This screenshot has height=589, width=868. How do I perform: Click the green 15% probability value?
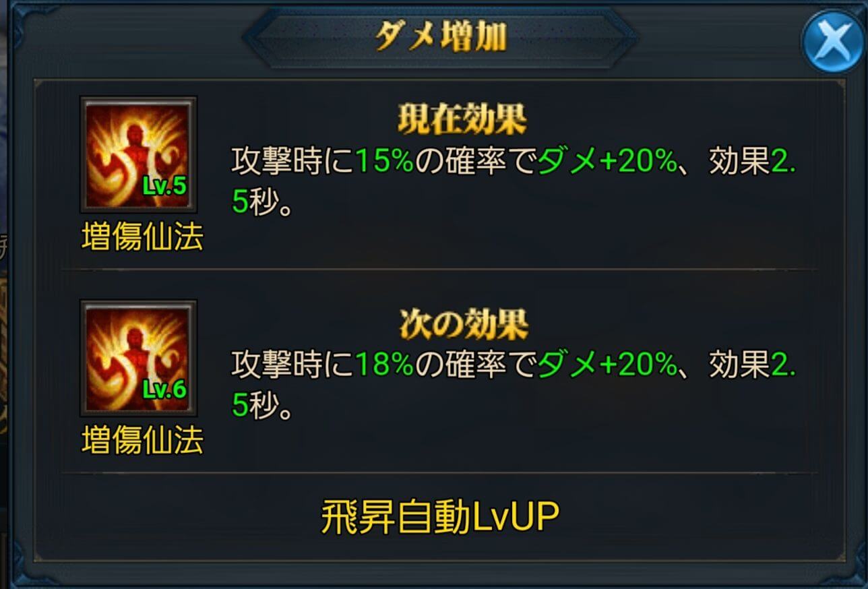click(384, 161)
